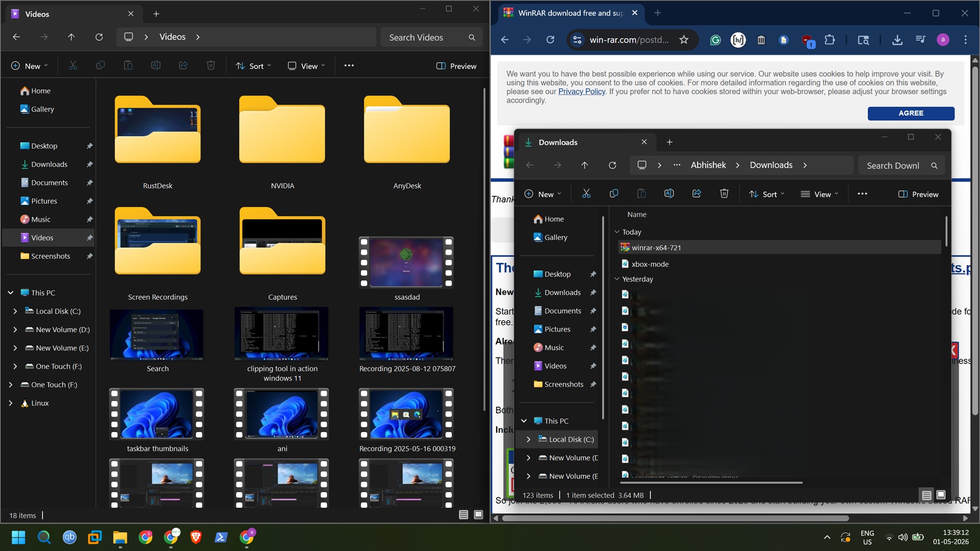The width and height of the screenshot is (980, 551).
Task: Open See more menu in Downloads toolbar
Action: pyautogui.click(x=863, y=194)
